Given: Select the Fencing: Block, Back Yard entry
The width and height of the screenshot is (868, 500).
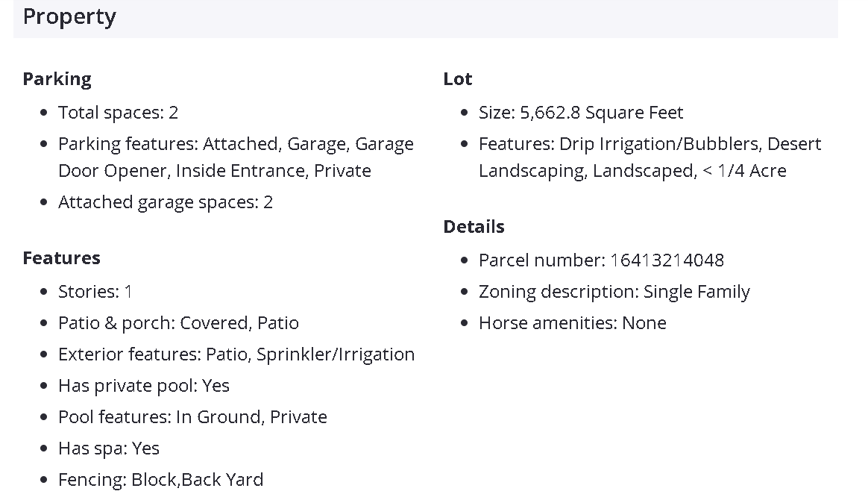Looking at the screenshot, I should point(160,480).
